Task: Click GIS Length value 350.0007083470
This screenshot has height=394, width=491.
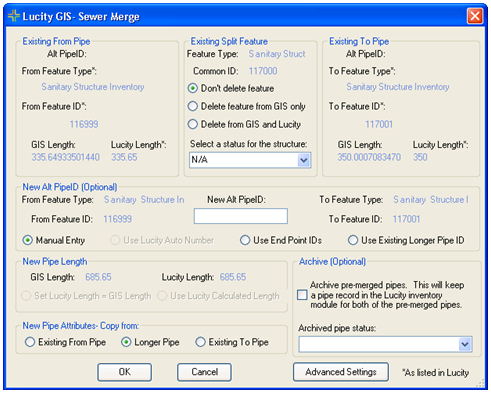Action: pos(369,157)
